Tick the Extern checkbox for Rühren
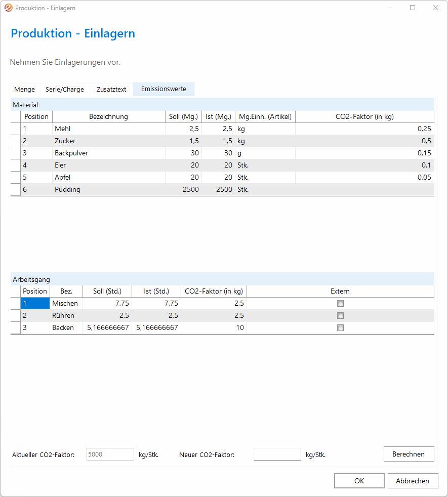Image resolution: width=448 pixels, height=497 pixels. click(x=340, y=315)
